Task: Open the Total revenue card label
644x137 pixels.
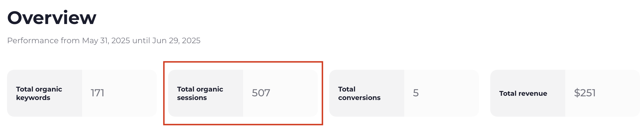Action: [x=523, y=93]
